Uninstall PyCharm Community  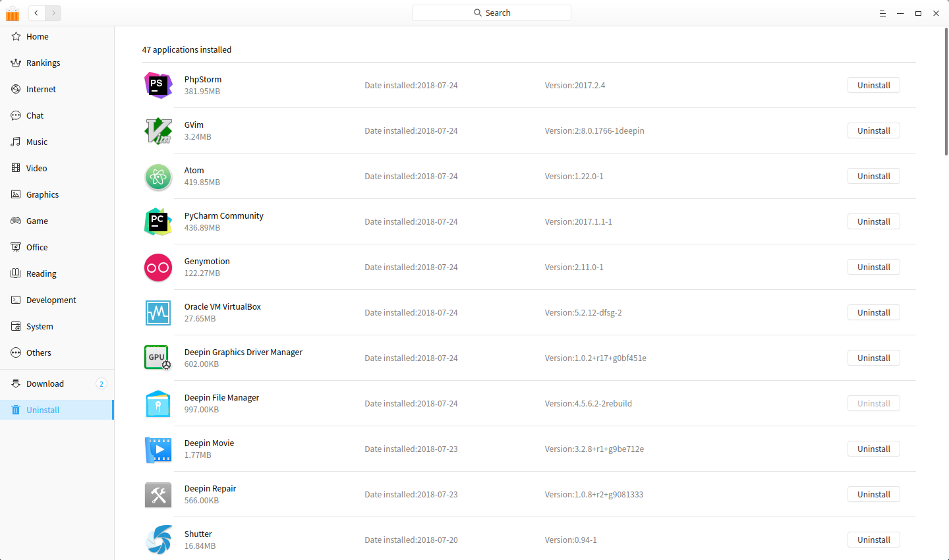coord(874,222)
